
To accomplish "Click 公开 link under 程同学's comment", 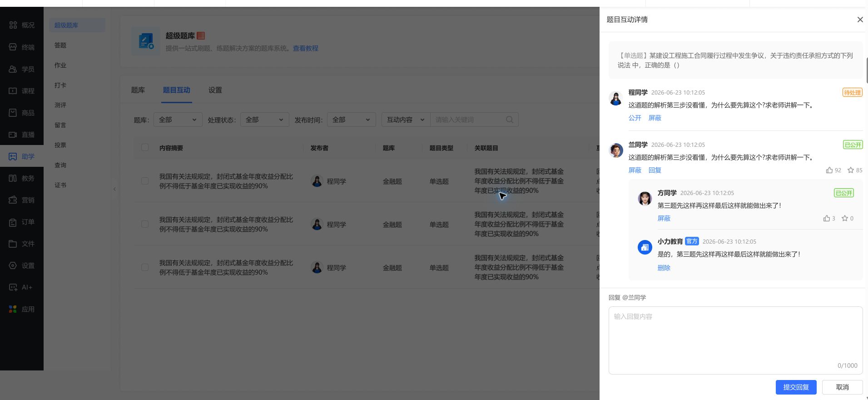I will click(x=635, y=118).
